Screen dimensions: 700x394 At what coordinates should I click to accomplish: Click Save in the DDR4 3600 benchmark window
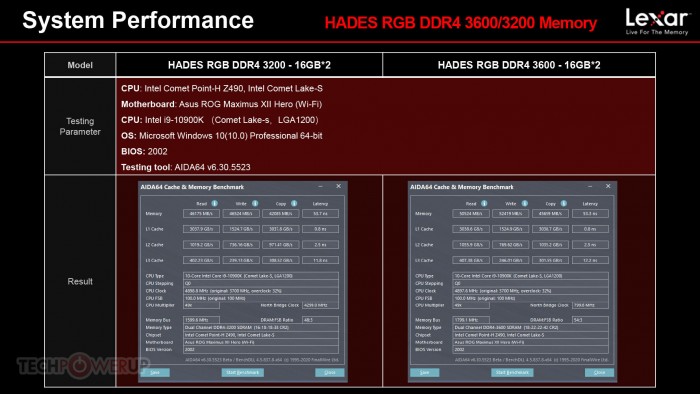pos(425,372)
